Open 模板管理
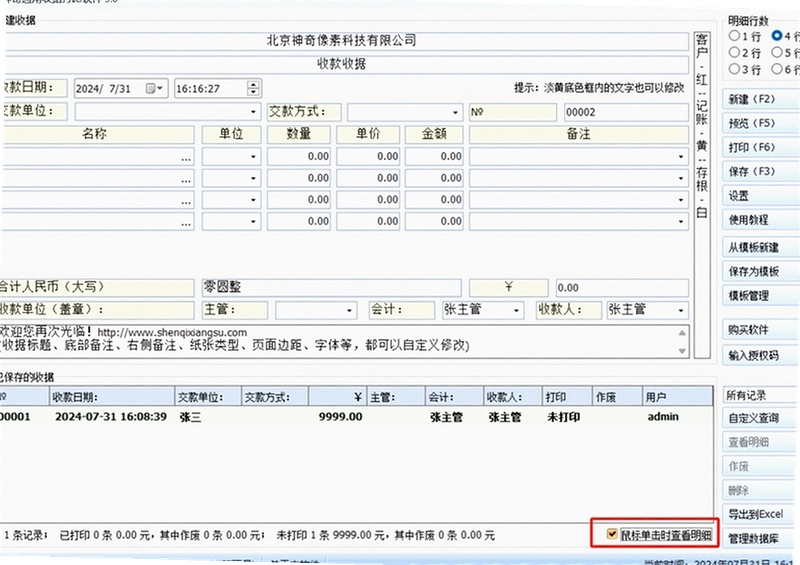 761,296
